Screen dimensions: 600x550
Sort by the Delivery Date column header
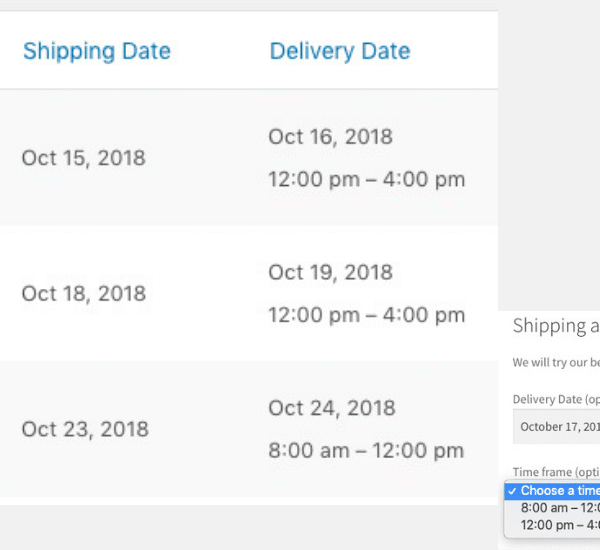[340, 51]
